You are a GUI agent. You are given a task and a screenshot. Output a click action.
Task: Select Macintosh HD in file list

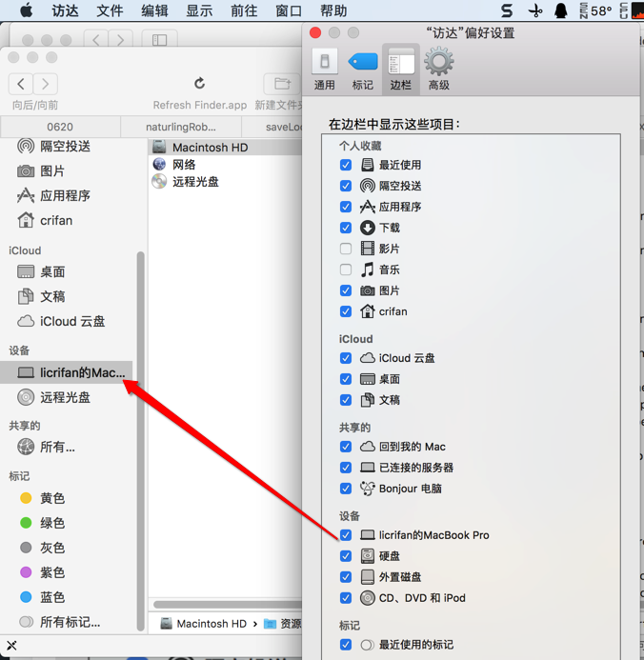pyautogui.click(x=225, y=148)
